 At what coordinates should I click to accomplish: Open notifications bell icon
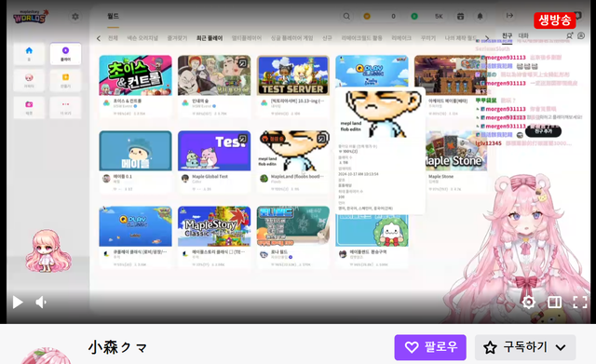tap(481, 17)
